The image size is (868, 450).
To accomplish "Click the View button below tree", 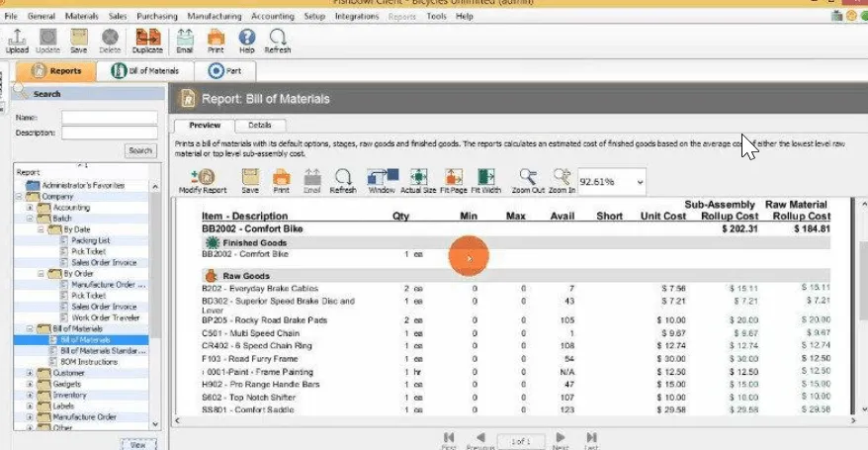I will coord(138,444).
